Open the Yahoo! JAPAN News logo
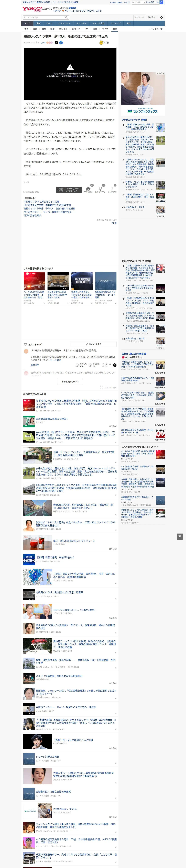This screenshot has height=868, width=186. point(37,9)
